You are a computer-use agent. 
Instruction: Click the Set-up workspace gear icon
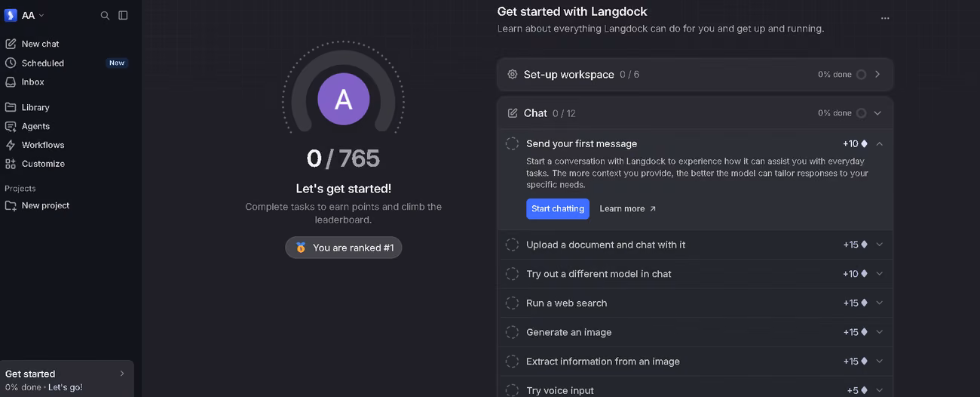[x=513, y=74]
